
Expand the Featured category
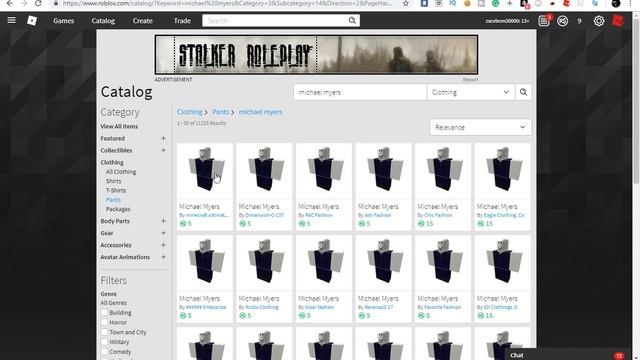click(163, 138)
